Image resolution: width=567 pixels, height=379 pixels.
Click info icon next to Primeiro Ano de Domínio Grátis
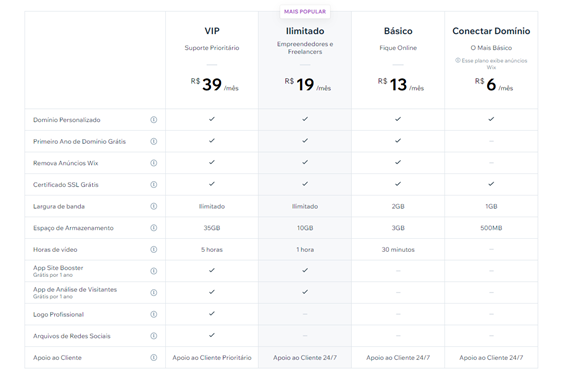tap(154, 141)
